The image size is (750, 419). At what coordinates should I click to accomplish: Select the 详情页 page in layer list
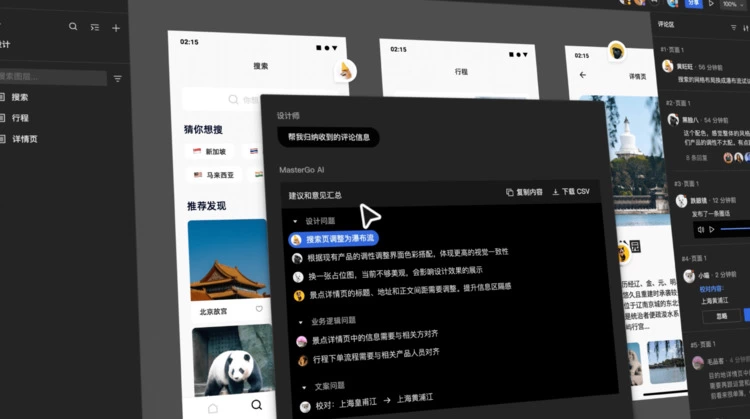click(x=24, y=138)
